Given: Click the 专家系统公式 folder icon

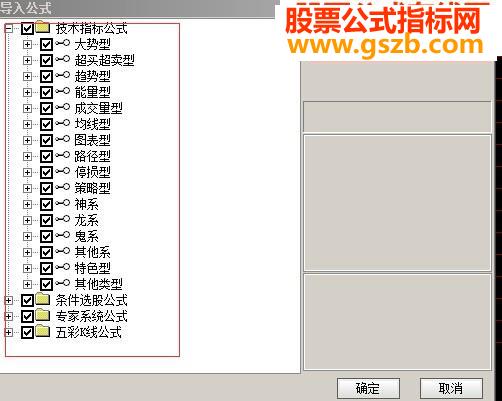Looking at the screenshot, I should pos(43,315).
